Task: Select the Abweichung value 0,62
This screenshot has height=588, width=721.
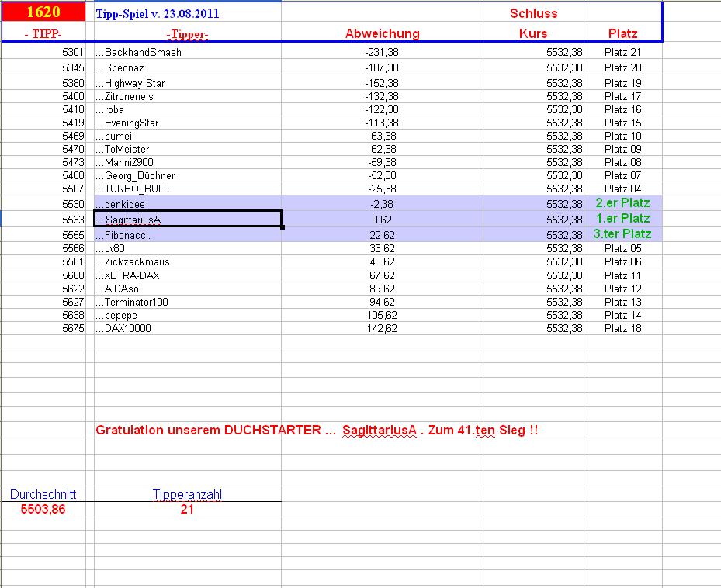Action: coord(383,219)
